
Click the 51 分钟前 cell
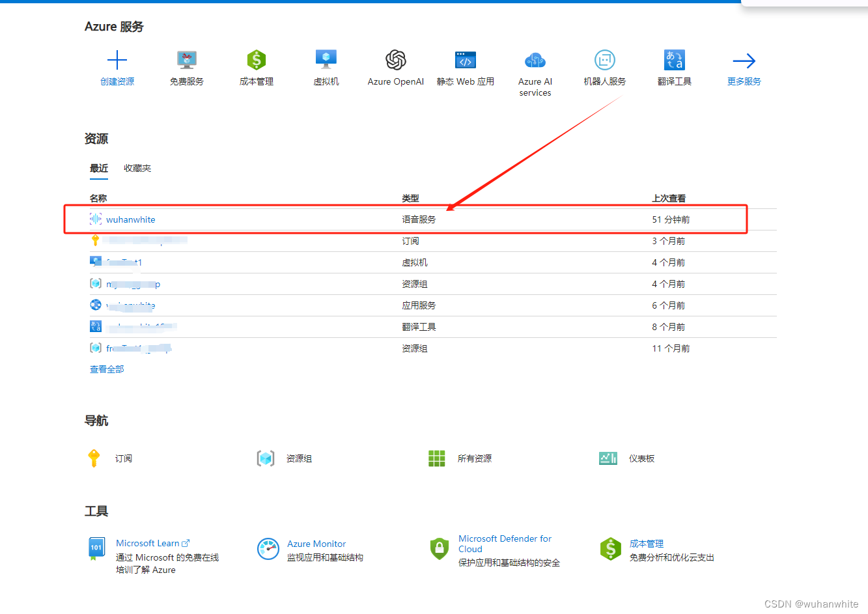pos(671,219)
